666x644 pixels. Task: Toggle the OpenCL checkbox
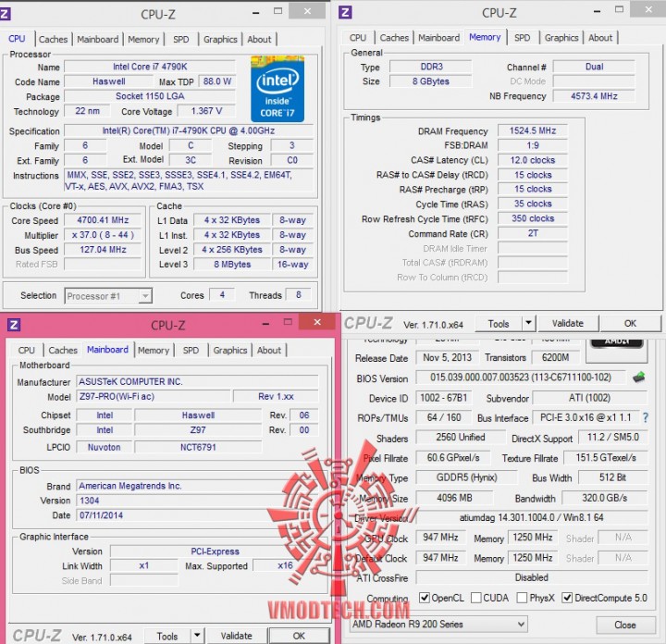click(424, 598)
